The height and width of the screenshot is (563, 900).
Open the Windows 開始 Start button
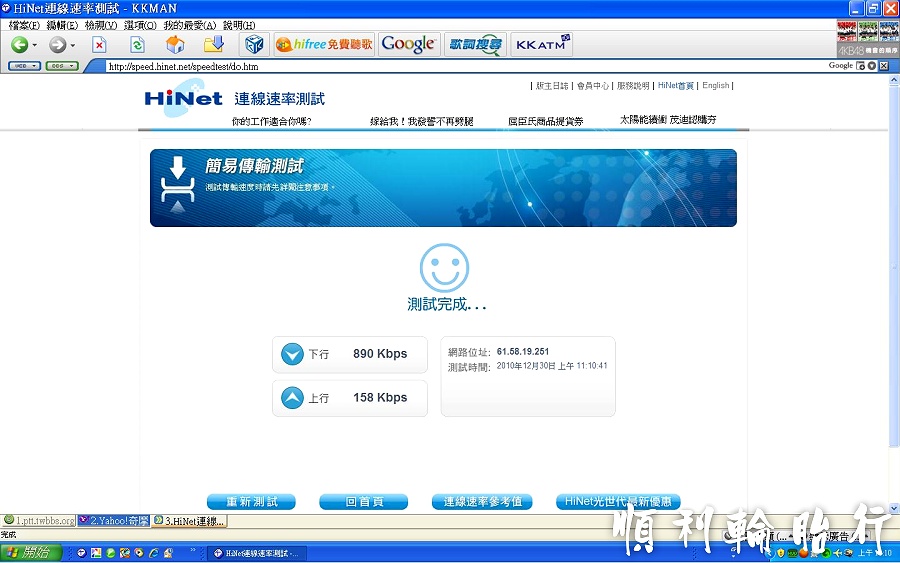tap(32, 553)
